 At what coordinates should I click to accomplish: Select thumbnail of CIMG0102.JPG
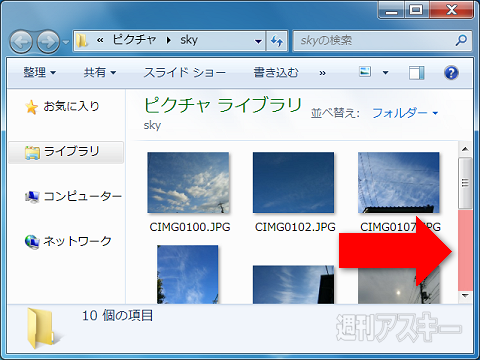click(x=293, y=183)
